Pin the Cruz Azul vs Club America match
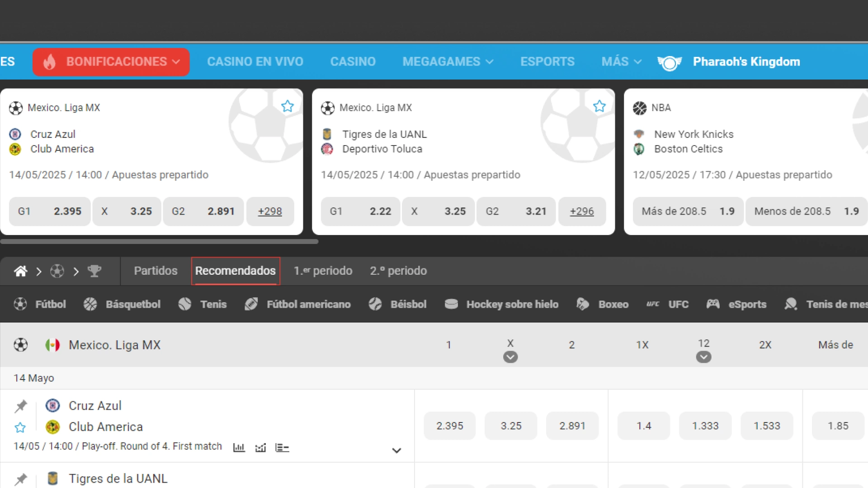868x488 pixels. [20, 406]
